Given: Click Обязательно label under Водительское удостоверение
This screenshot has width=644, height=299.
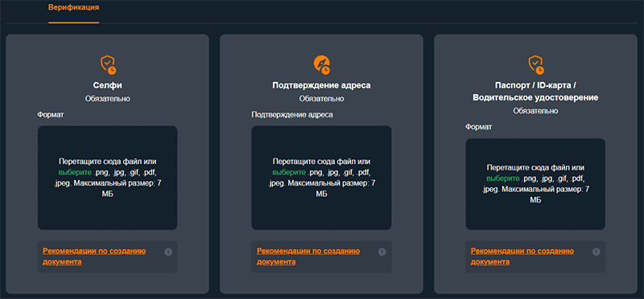Looking at the screenshot, I should [x=535, y=111].
